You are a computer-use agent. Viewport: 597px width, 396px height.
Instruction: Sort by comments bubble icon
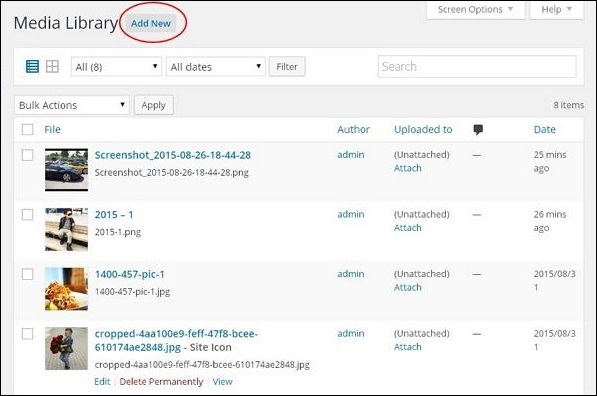(478, 129)
